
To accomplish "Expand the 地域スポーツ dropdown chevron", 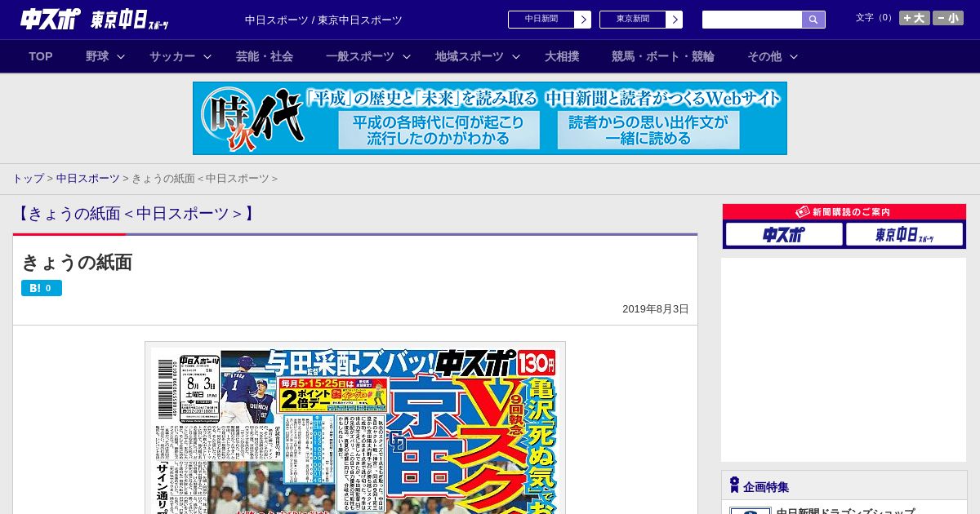I will [x=516, y=56].
